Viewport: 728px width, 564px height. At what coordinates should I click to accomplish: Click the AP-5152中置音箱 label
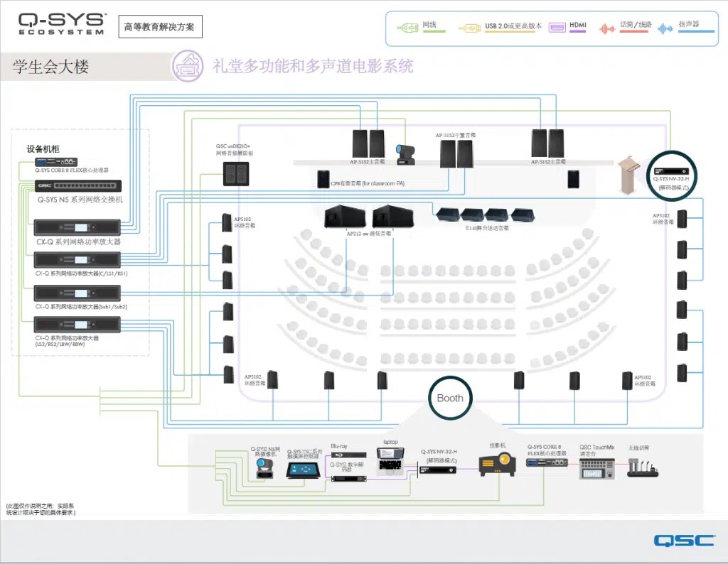pyautogui.click(x=456, y=135)
